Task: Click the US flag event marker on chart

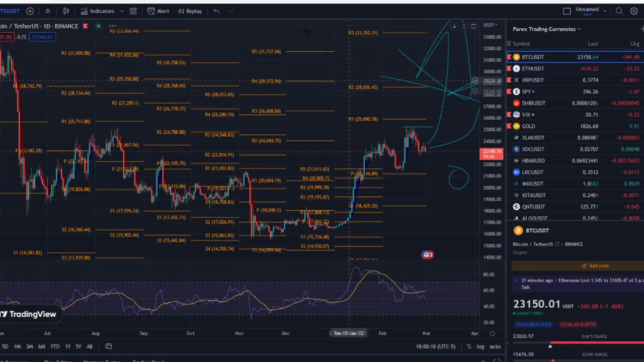Action: 427,255
